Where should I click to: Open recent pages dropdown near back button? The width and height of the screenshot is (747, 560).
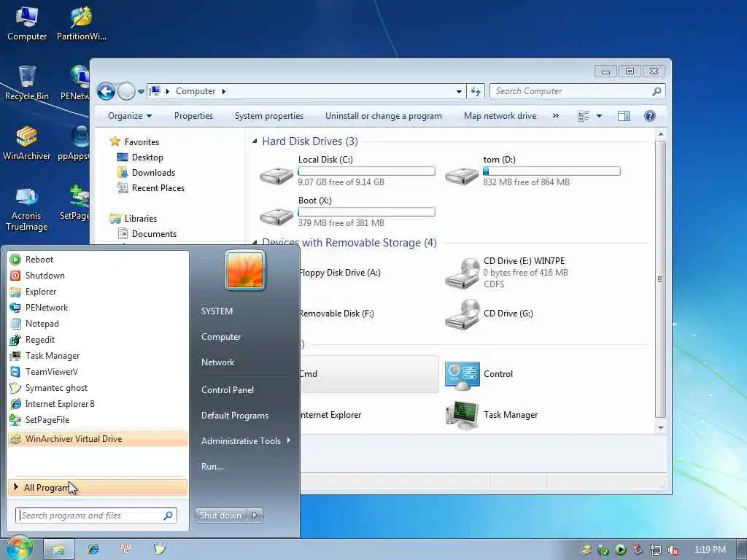click(x=141, y=91)
